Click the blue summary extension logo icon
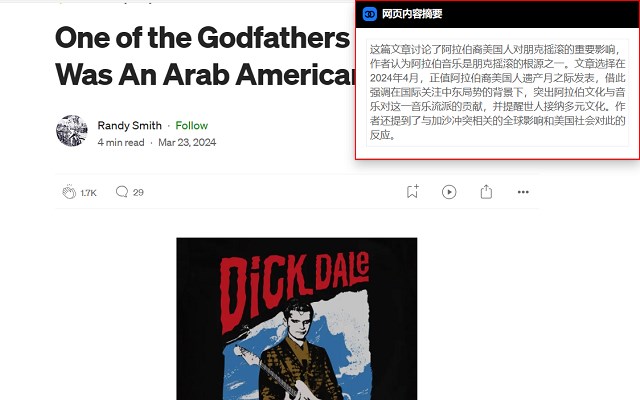This screenshot has width=640, height=400. coord(370,14)
